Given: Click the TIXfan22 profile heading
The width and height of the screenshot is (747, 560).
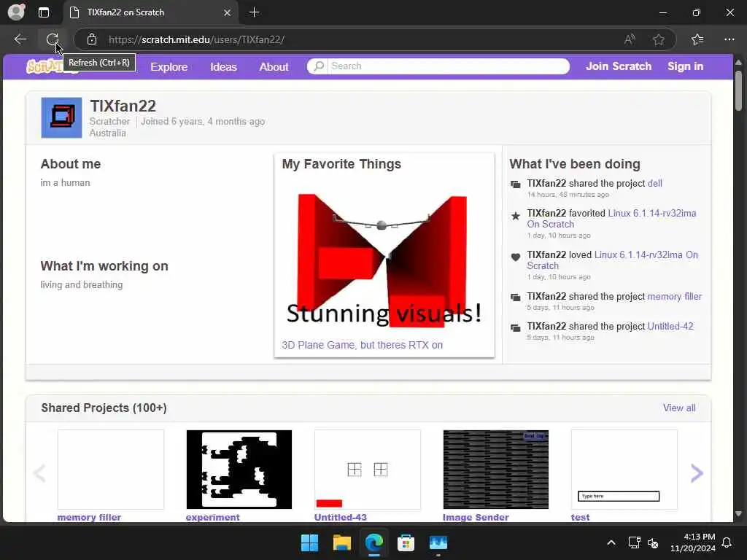Looking at the screenshot, I should click(123, 106).
